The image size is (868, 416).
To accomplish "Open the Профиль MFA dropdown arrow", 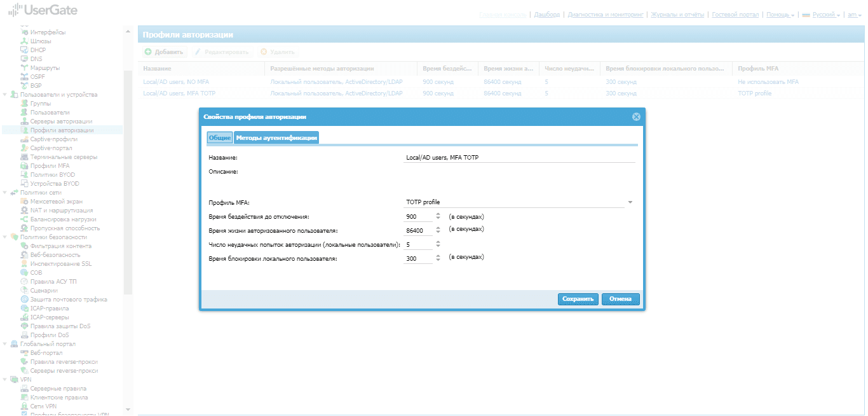I will (x=630, y=202).
